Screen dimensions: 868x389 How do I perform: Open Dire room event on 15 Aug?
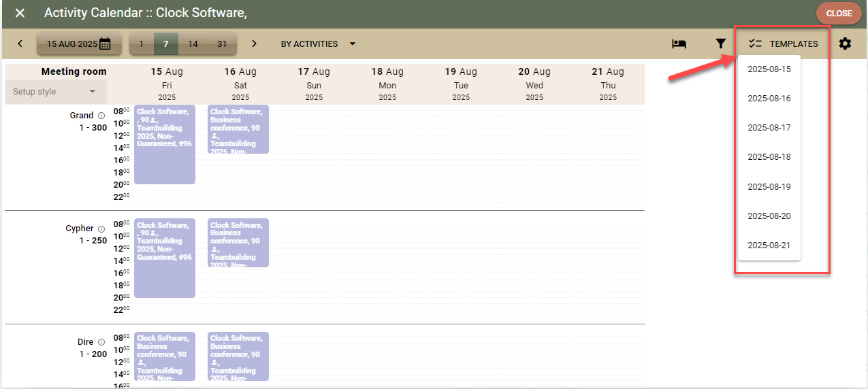point(165,356)
